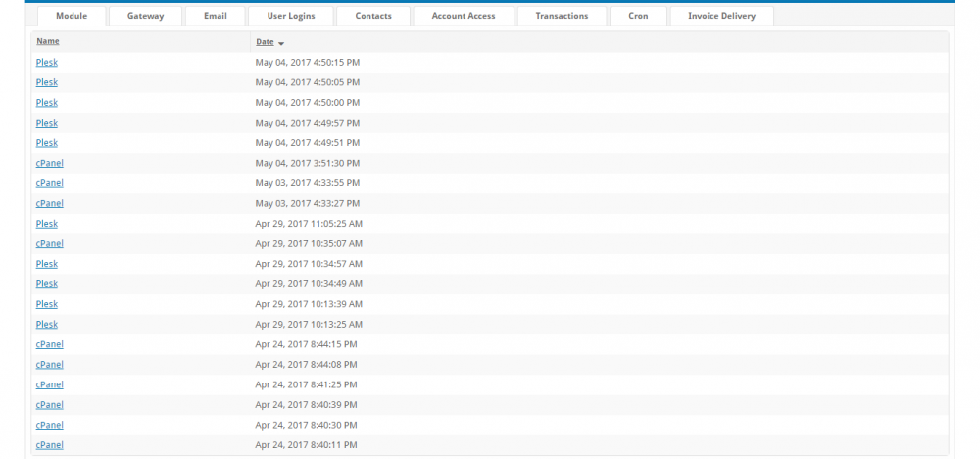This screenshot has width=980, height=459.
Task: Click the date May 03, 2017 4:33:27 PM
Action: tap(308, 203)
